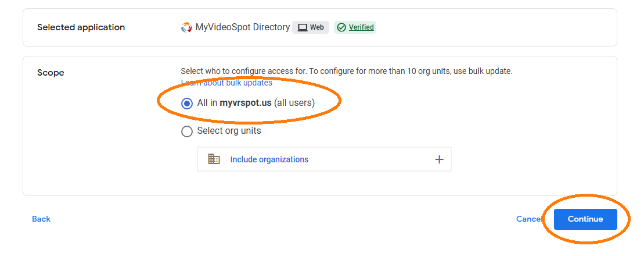Expand the Include organizations row
The width and height of the screenshot is (644, 256).
pyautogui.click(x=324, y=159)
